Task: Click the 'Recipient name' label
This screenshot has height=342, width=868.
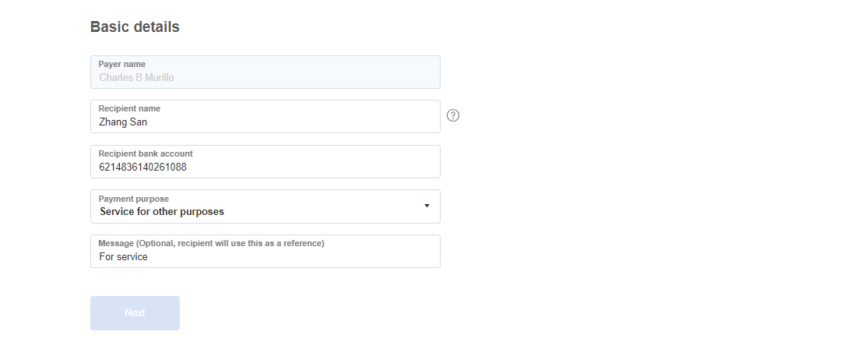Action: pyautogui.click(x=129, y=108)
